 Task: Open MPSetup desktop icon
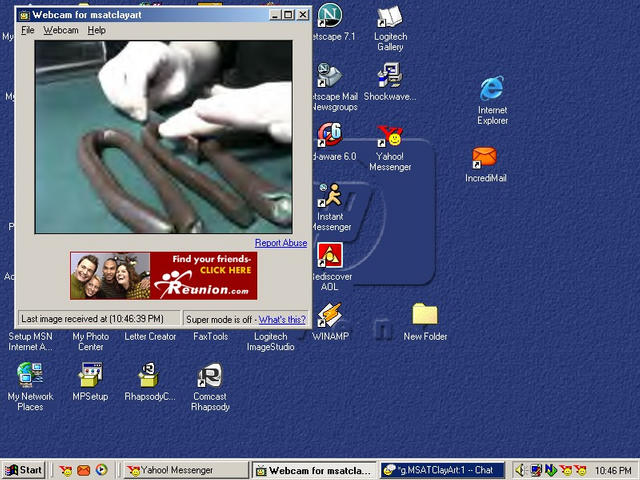pos(90,374)
